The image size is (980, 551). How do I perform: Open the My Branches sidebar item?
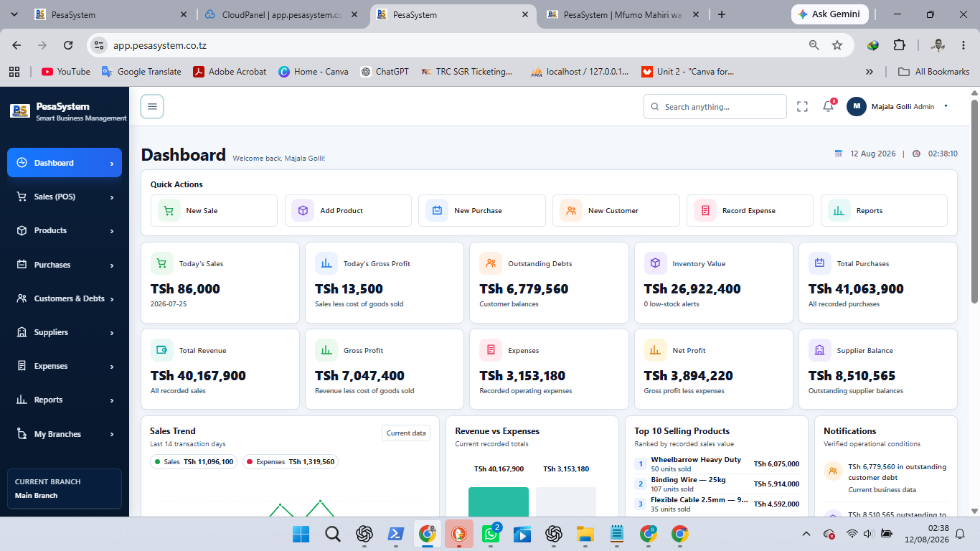(65, 434)
